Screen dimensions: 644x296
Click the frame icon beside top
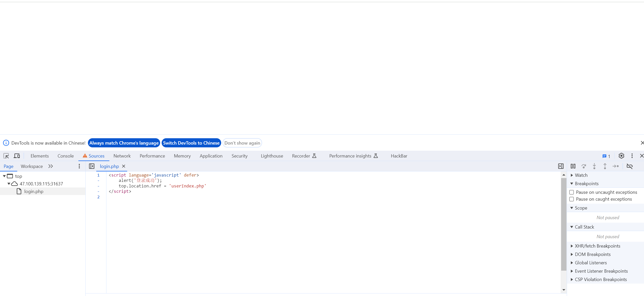[10, 176]
